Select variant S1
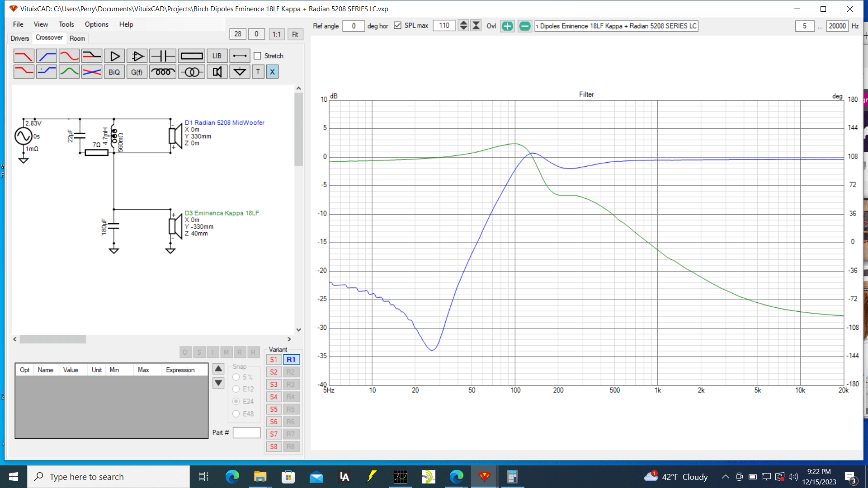 274,360
